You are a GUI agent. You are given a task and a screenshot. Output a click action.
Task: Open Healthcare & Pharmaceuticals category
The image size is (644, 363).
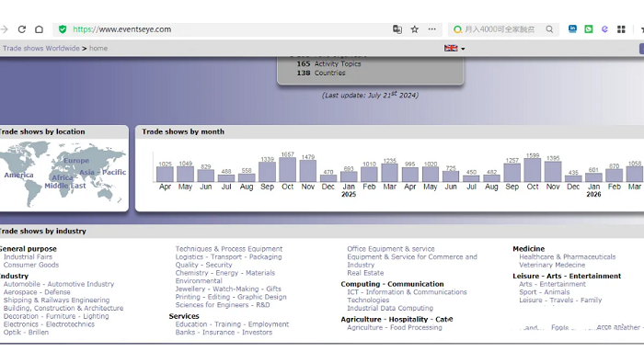pos(568,256)
